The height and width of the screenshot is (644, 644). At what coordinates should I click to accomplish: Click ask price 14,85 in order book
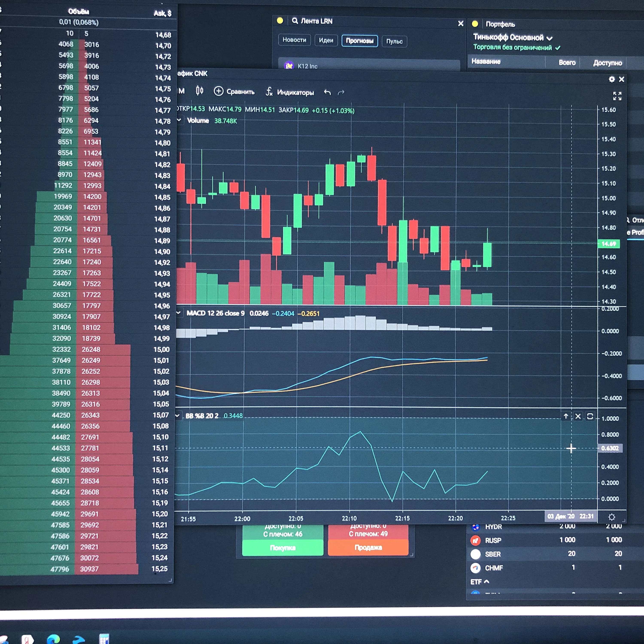(x=162, y=197)
